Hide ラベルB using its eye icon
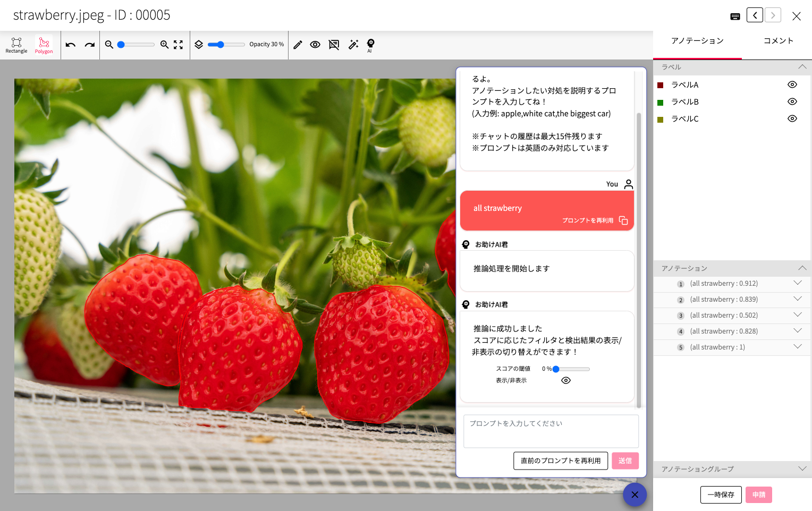Viewport: 812px width, 511px height. click(x=792, y=101)
